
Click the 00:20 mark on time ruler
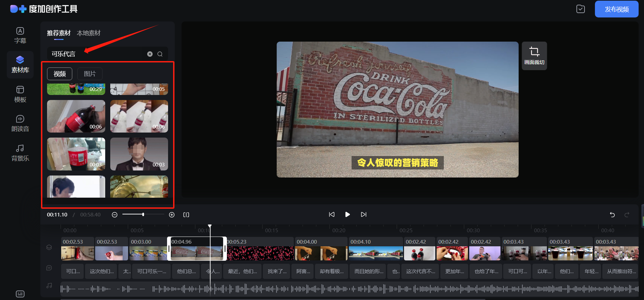coord(339,231)
